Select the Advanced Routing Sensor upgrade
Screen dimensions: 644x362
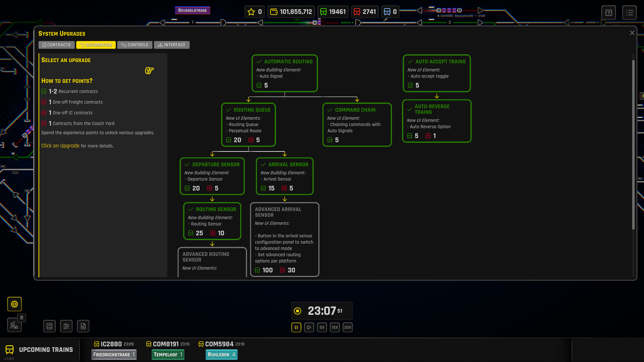pyautogui.click(x=212, y=261)
